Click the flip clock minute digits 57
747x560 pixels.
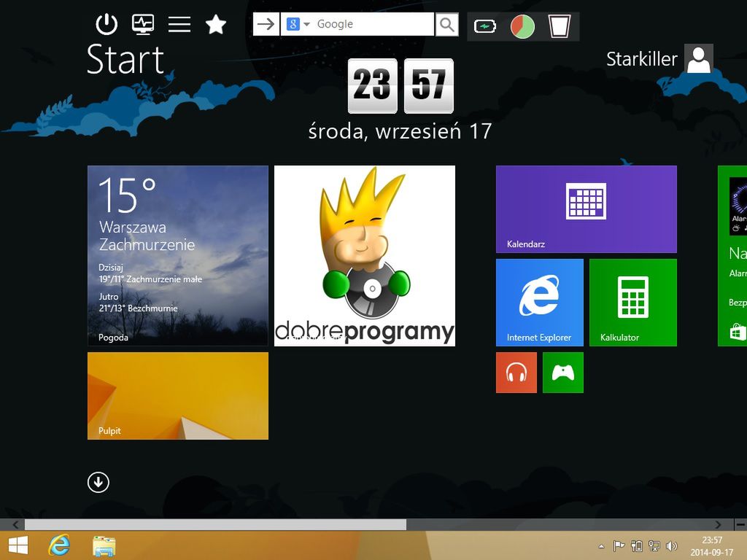[x=429, y=86]
